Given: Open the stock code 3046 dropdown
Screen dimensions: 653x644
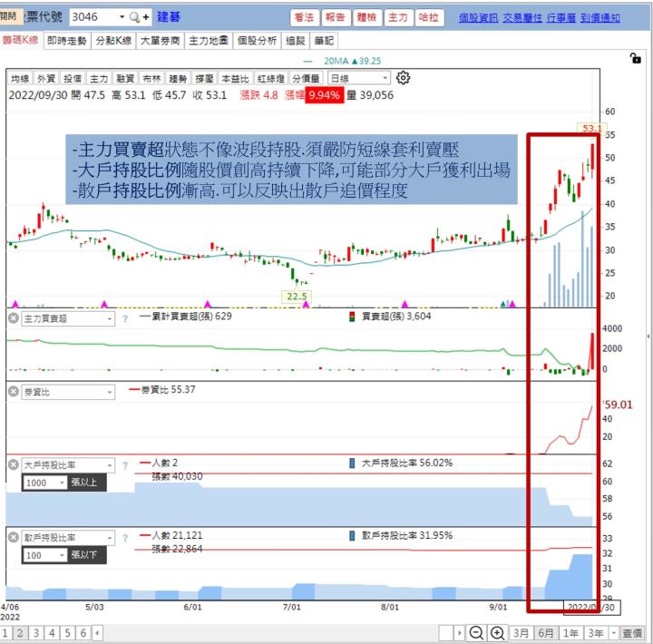Looking at the screenshot, I should (x=122, y=17).
